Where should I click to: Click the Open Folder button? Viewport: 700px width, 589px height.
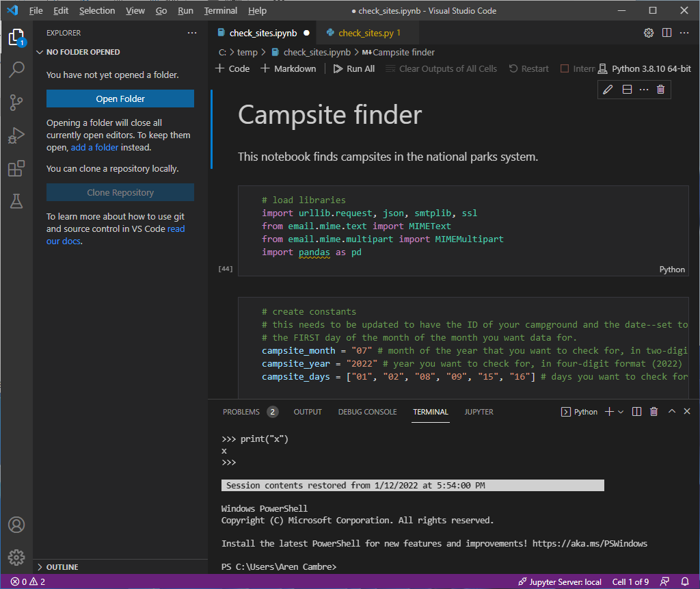tap(120, 99)
